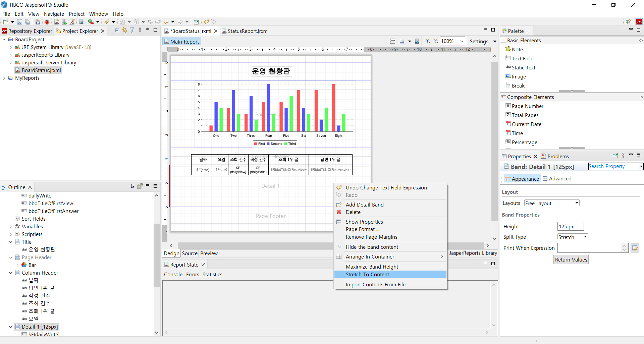Expand the MyReports project node
The image size is (644, 344).
[x=4, y=78]
